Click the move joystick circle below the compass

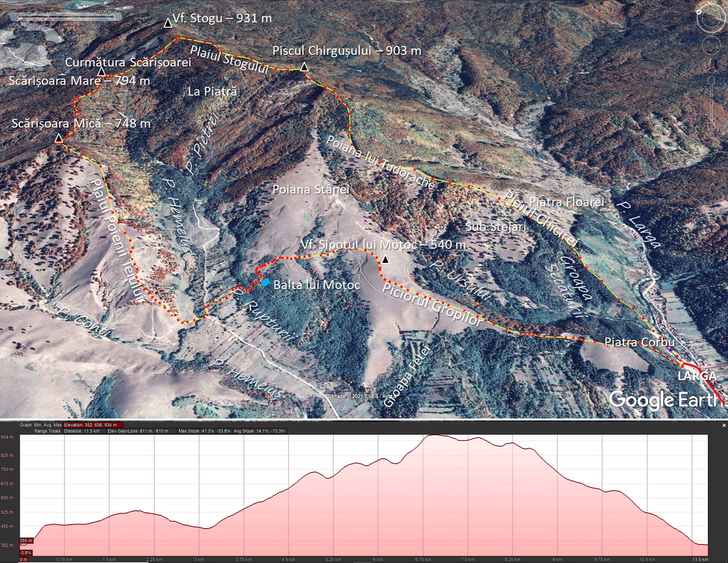click(x=711, y=46)
